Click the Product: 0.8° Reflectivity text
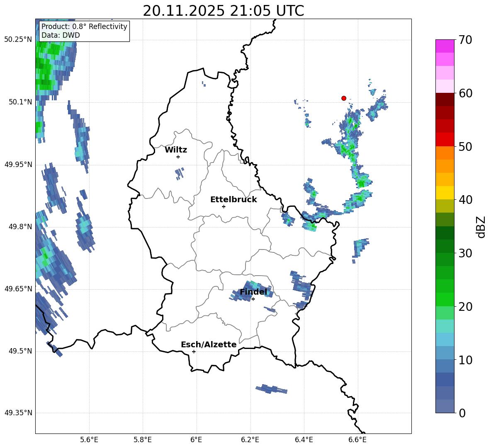This screenshot has height=448, width=491. pyautogui.click(x=84, y=26)
